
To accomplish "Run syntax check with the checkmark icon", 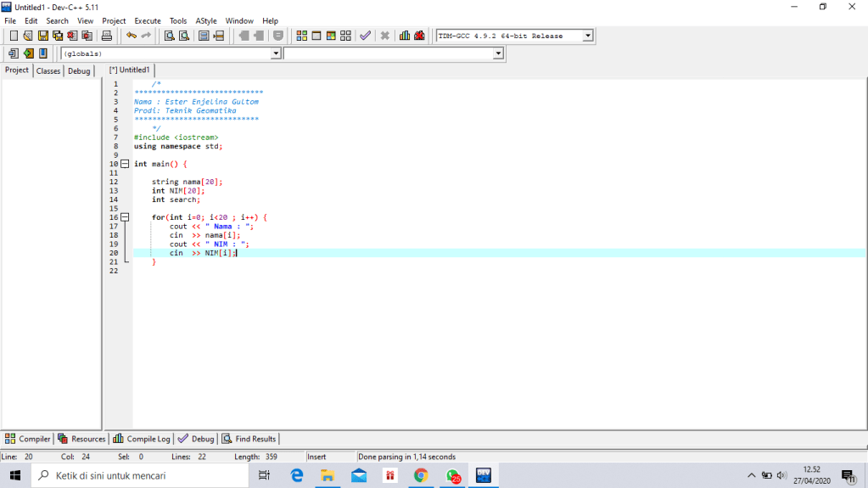I will 365,36.
